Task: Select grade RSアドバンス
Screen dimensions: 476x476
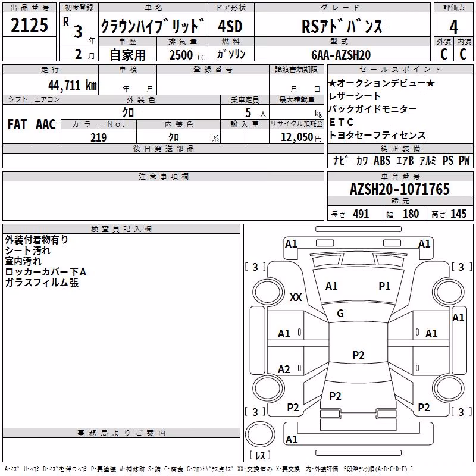Action: click(x=342, y=26)
